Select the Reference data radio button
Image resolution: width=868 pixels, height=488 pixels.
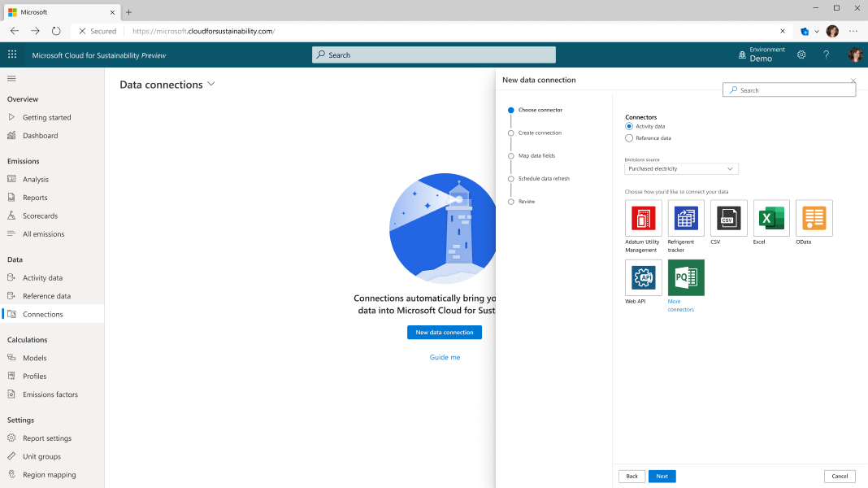629,138
